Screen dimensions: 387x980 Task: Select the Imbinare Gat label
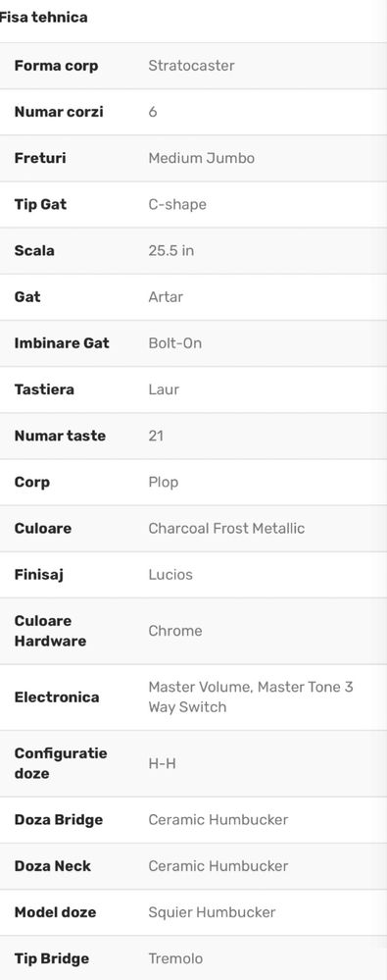pyautogui.click(x=62, y=343)
